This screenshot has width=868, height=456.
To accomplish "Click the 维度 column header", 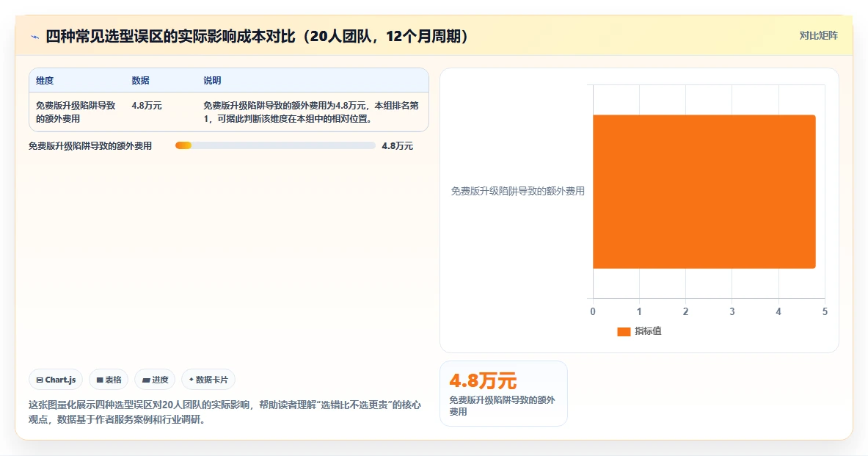I will [45, 80].
